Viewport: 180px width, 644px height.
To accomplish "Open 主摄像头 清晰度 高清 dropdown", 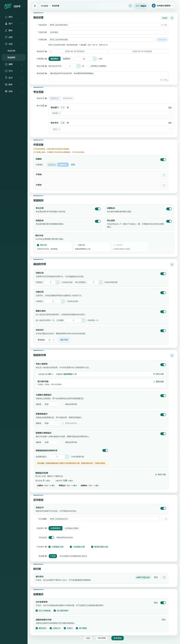I will click(x=52, y=404).
